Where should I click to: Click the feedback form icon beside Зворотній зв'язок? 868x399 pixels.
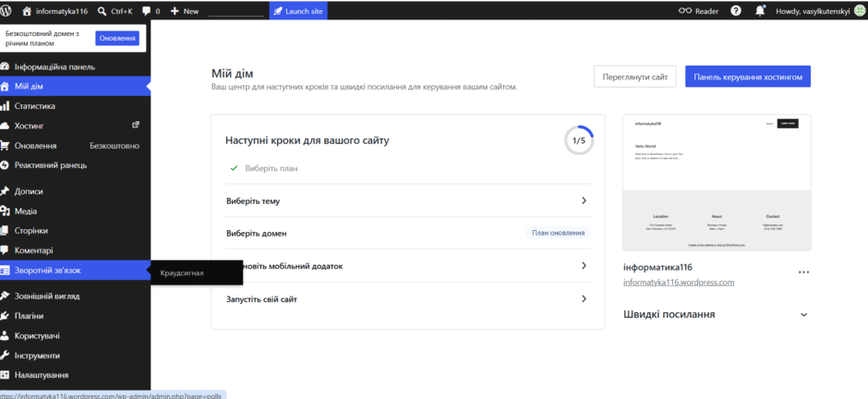pos(5,270)
